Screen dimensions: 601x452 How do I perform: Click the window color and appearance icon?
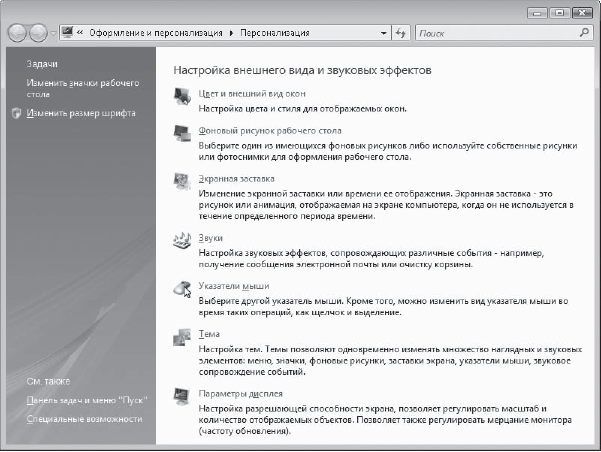point(182,96)
